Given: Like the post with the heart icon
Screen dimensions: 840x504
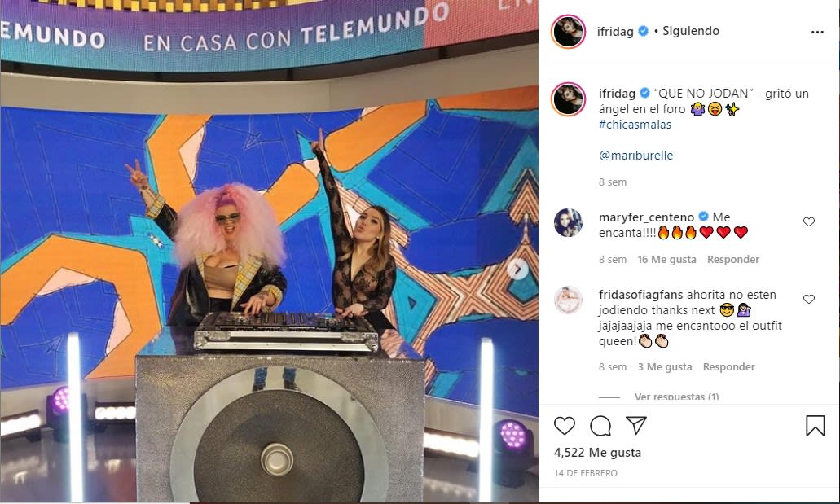Looking at the screenshot, I should pyautogui.click(x=564, y=426).
